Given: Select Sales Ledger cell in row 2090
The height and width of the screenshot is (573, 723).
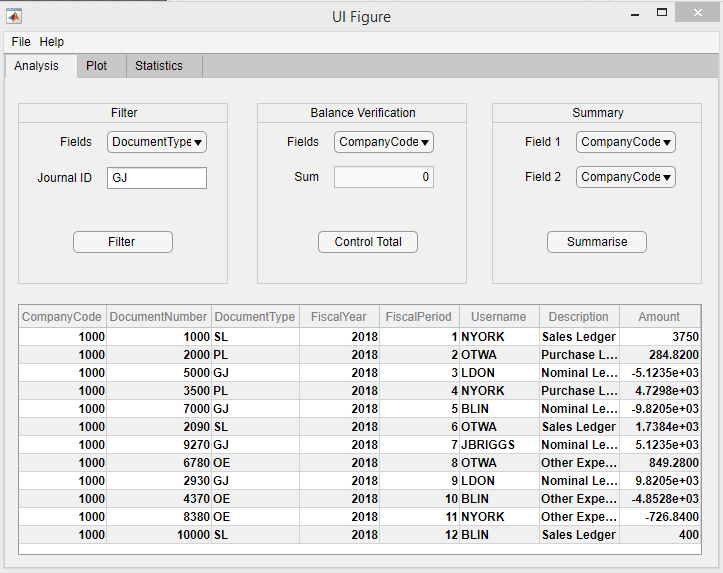Looking at the screenshot, I should click(x=579, y=427).
